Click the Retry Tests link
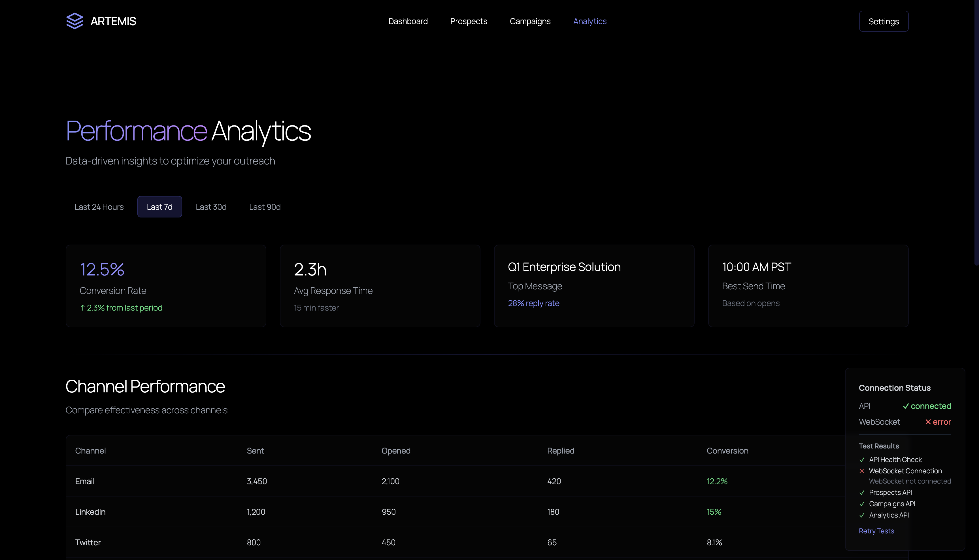 [876, 531]
